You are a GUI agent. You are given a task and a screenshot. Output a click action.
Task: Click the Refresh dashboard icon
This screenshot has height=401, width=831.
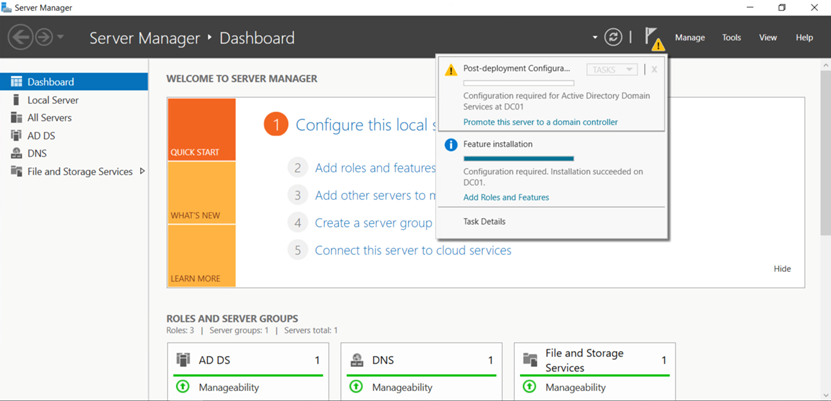[x=613, y=38]
